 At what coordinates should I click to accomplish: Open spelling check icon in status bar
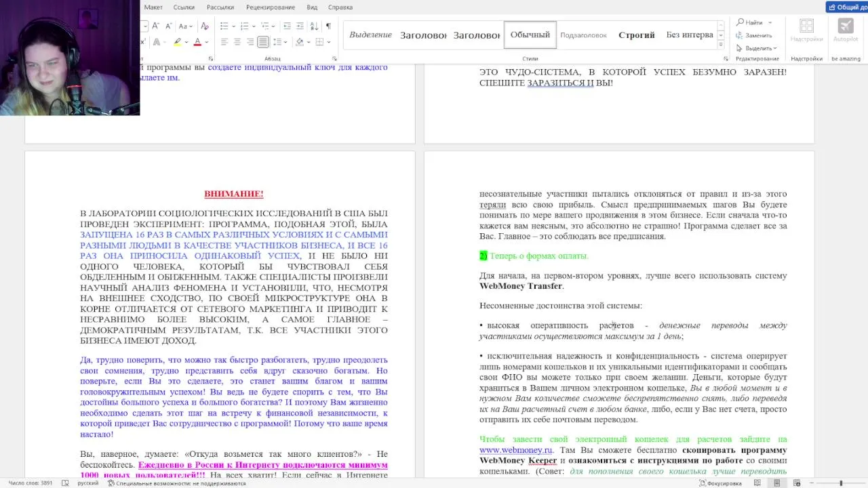65,483
